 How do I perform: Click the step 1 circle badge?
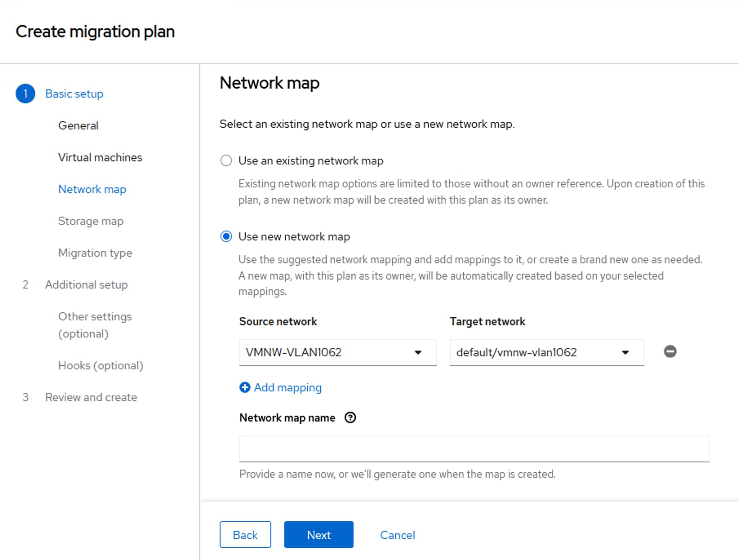(25, 93)
